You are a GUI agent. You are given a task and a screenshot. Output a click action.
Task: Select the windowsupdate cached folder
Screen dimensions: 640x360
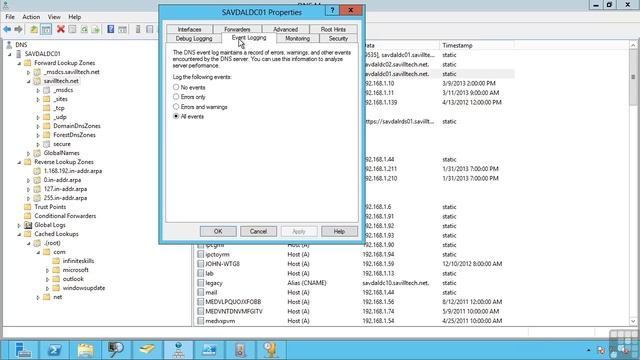[84, 288]
